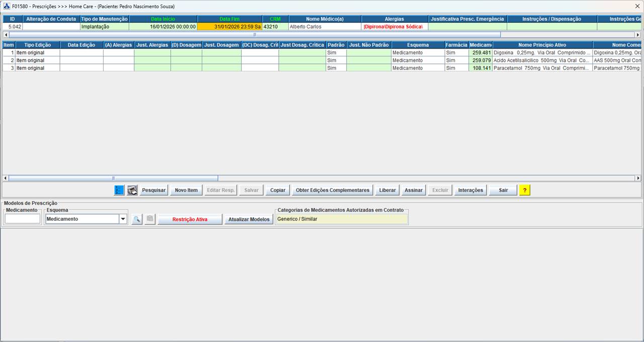Click the magnifier icon next to Esquema

click(137, 219)
